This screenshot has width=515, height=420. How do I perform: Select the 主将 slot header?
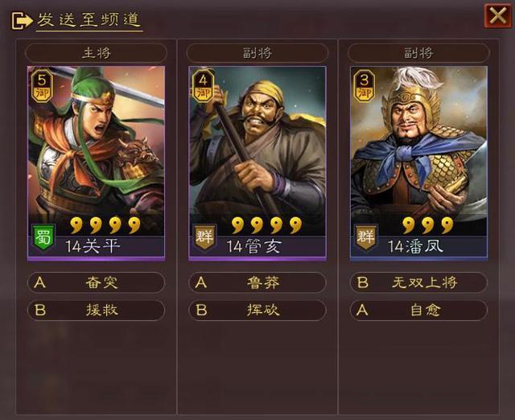click(x=97, y=53)
